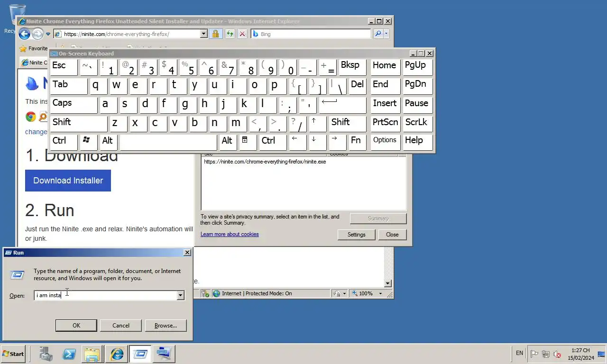Click the Download Installer button
This screenshot has width=607, height=364.
pos(68,181)
